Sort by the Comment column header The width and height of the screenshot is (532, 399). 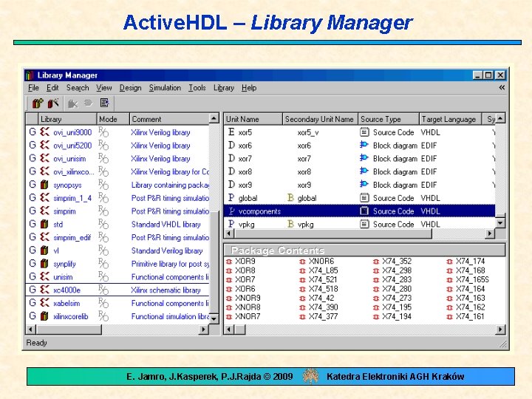(x=169, y=119)
